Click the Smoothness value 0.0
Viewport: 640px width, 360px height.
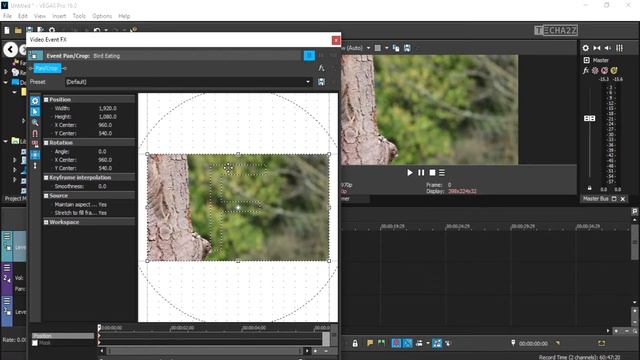[102, 186]
